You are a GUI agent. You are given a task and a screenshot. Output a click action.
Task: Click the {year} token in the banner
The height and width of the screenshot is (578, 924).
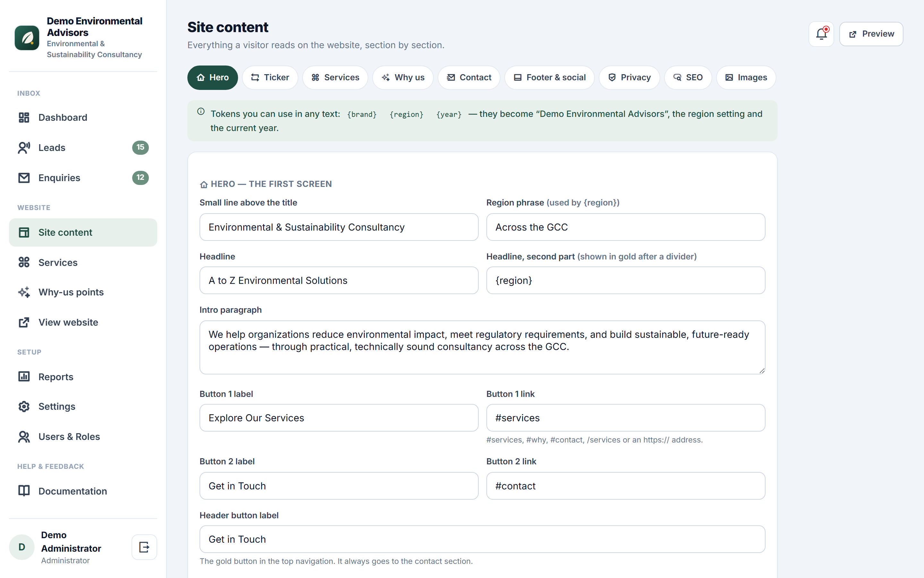[x=449, y=114]
